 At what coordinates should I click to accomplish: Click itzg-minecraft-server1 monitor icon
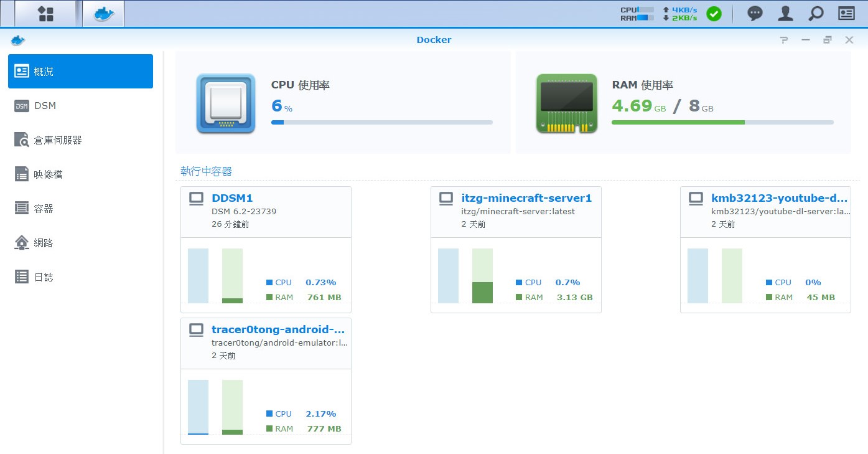click(x=446, y=199)
